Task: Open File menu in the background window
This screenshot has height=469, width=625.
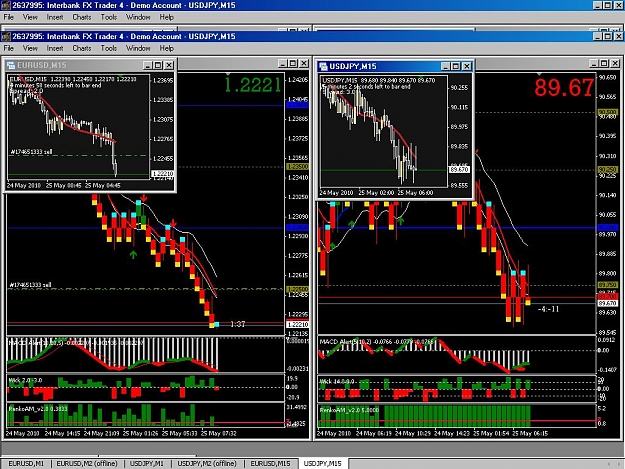Action: pyautogui.click(x=8, y=17)
